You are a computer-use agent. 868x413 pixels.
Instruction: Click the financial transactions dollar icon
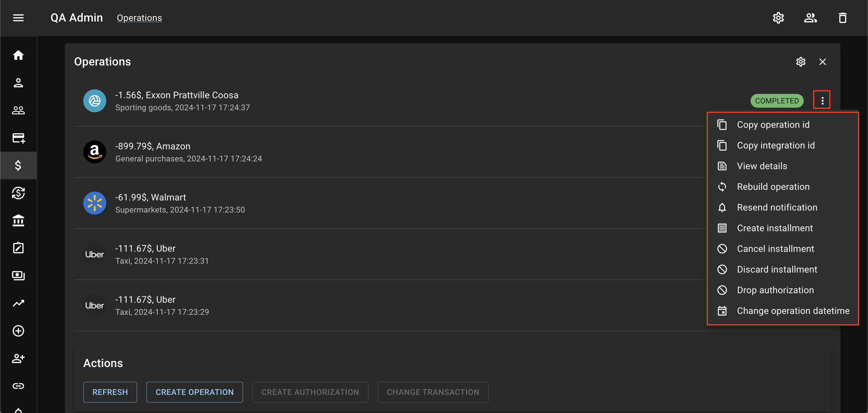(x=19, y=165)
